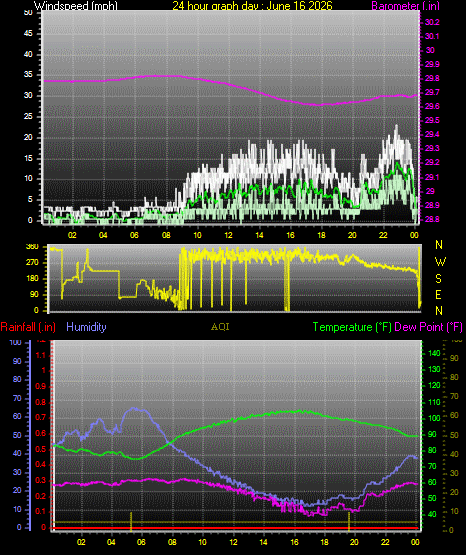Select the 29.8 value on the barometer axis
466x555 pixels.
pos(432,78)
